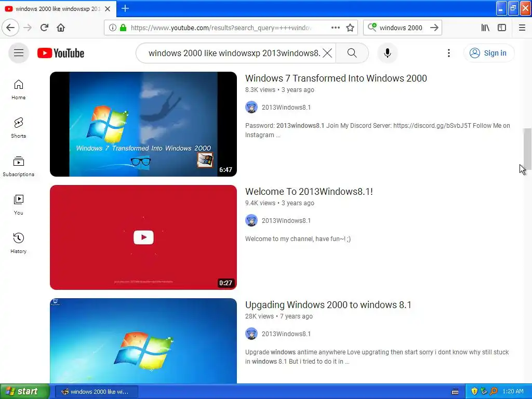
Task: Click the security shield tray icon
Action: (474, 392)
